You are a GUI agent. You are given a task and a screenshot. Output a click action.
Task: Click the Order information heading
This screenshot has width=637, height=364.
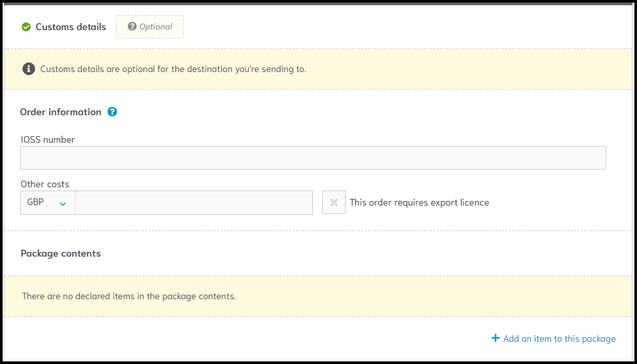click(x=60, y=112)
